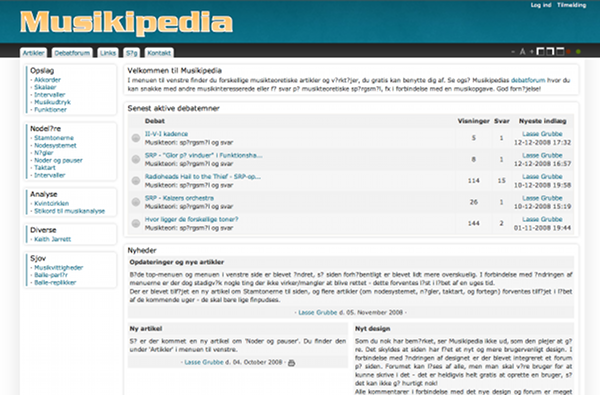
Task: Click the Svar column header
Action: pyautogui.click(x=502, y=121)
